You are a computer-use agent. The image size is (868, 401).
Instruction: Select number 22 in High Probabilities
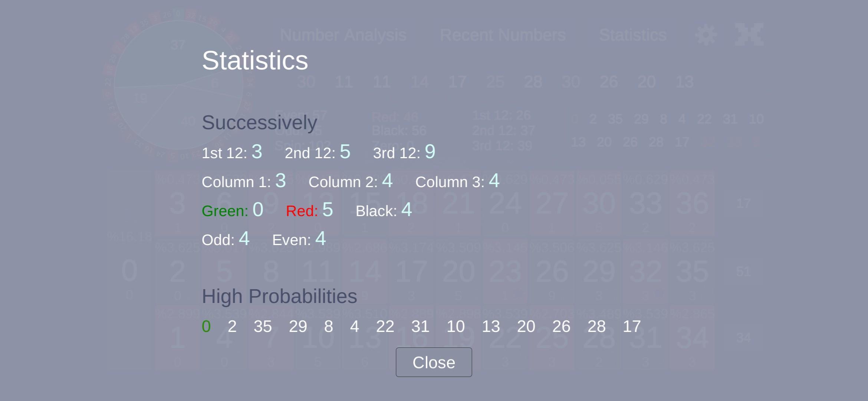tap(385, 327)
